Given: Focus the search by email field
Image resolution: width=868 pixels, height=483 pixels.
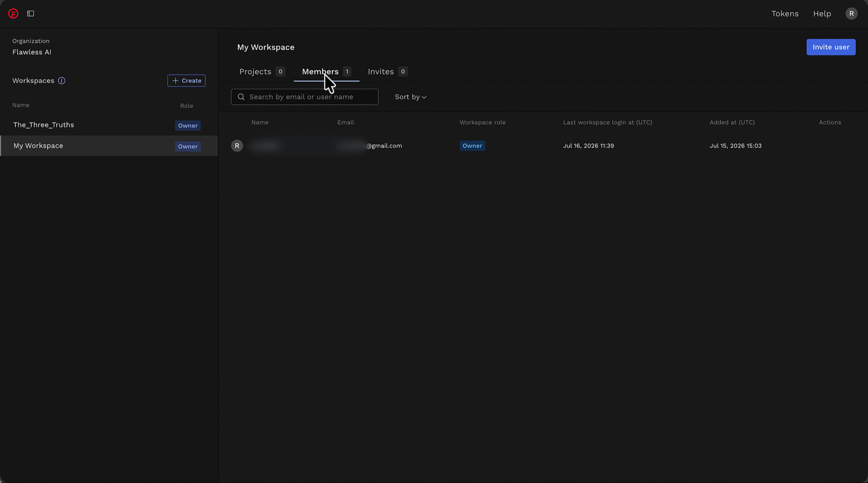Looking at the screenshot, I should click(x=305, y=97).
